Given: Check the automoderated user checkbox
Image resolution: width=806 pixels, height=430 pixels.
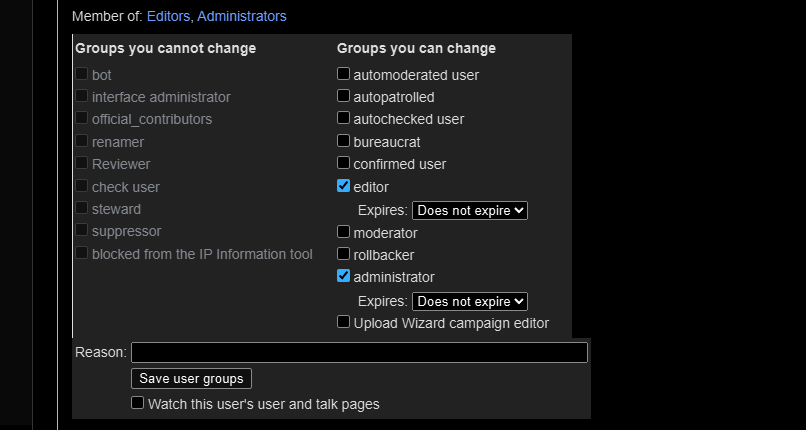Looking at the screenshot, I should tap(344, 74).
